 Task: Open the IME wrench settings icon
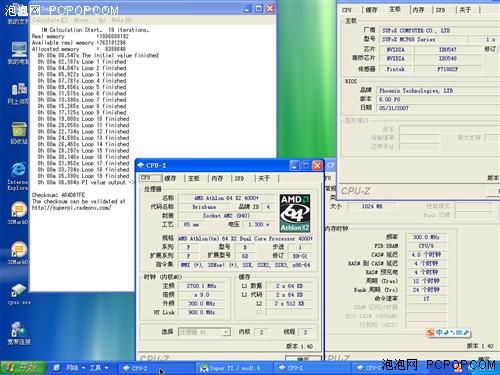tap(466, 332)
